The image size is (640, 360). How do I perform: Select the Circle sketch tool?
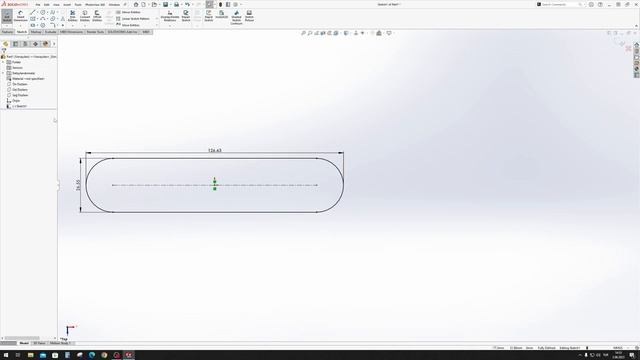[42, 12]
